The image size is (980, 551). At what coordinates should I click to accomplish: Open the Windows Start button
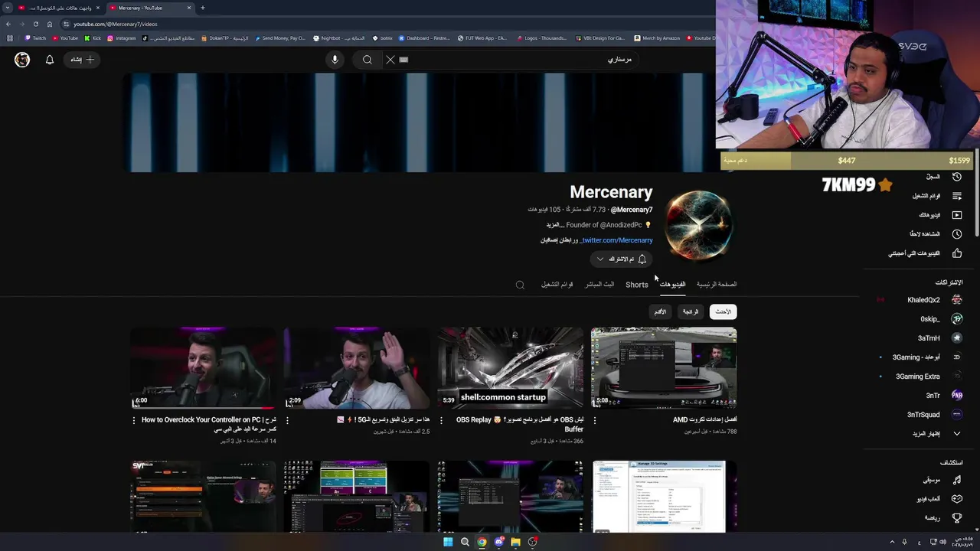(x=448, y=542)
